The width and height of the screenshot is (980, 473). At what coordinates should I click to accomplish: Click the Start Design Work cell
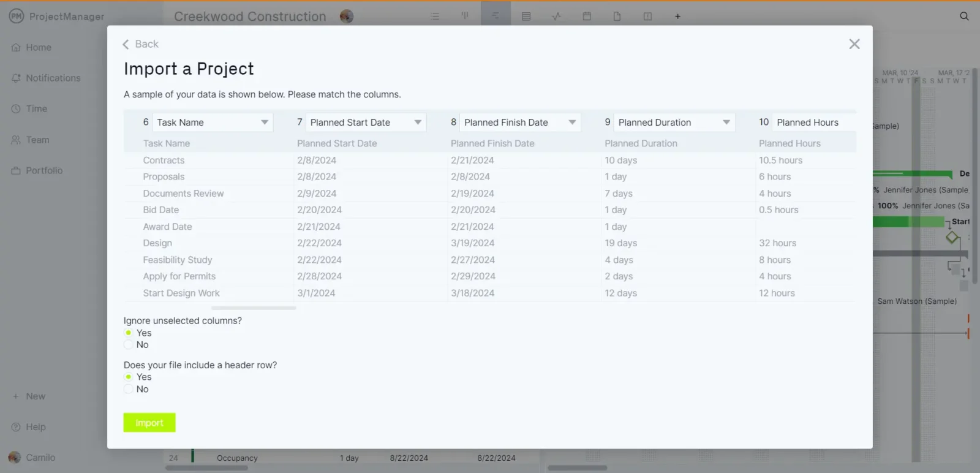tap(181, 293)
